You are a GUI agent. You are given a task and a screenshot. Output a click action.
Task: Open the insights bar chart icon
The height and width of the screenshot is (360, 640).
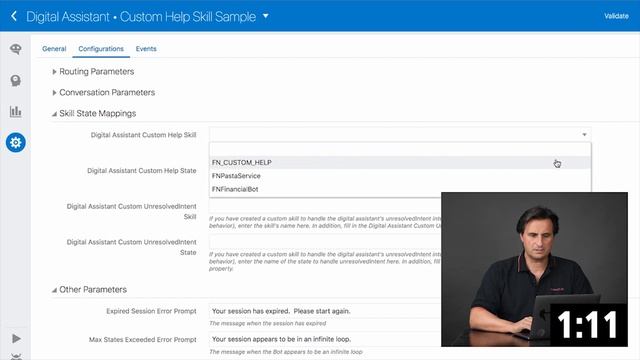16,111
